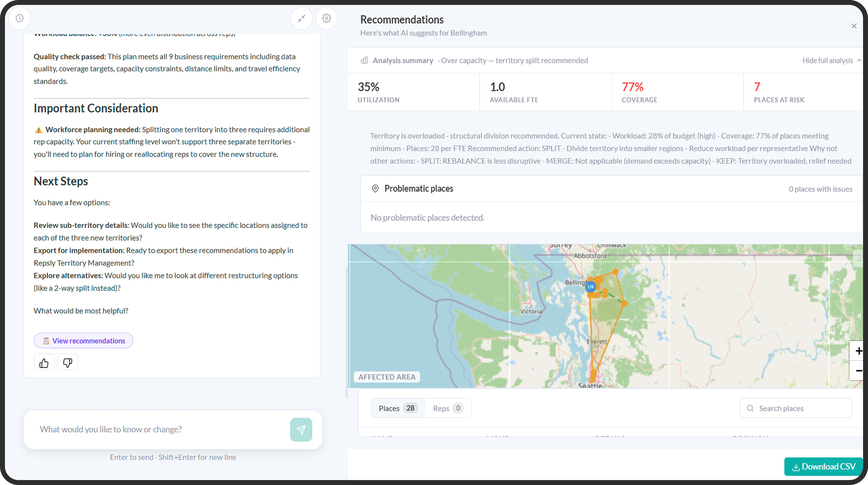Image resolution: width=868 pixels, height=485 pixels.
Task: Click the Problematic places pin icon
Action: [x=375, y=189]
